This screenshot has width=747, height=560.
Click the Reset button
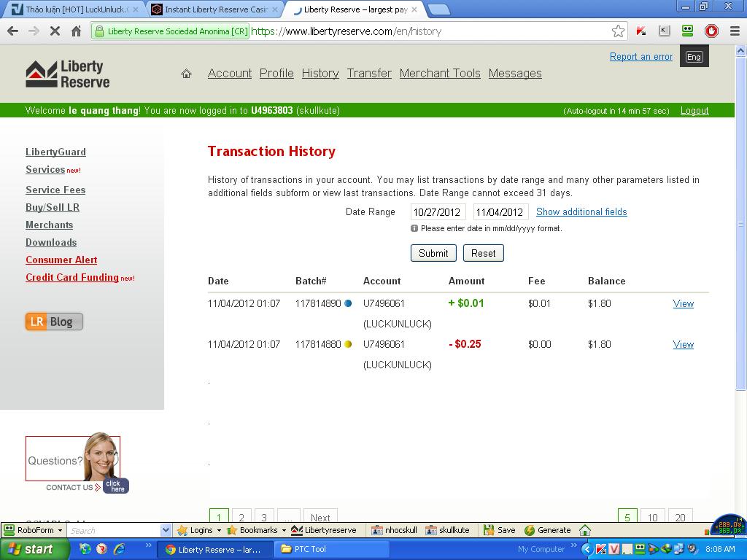(483, 253)
